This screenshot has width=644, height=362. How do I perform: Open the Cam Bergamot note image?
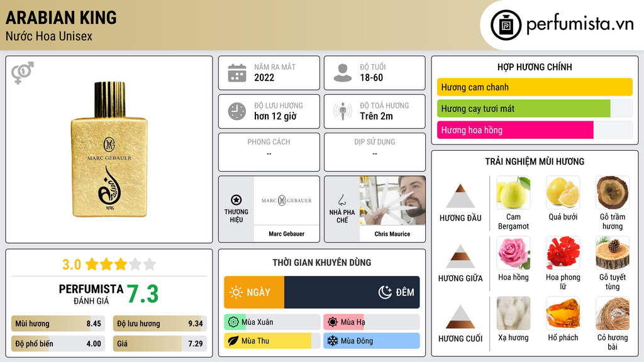tap(513, 192)
